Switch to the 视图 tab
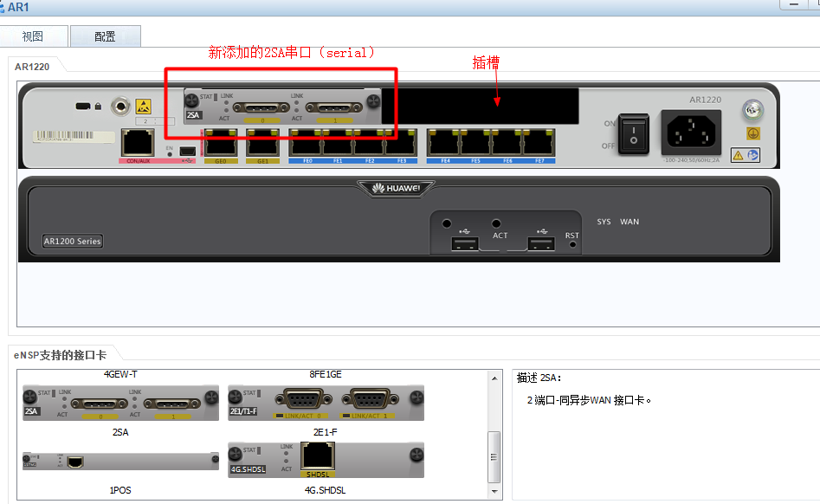 (34, 36)
